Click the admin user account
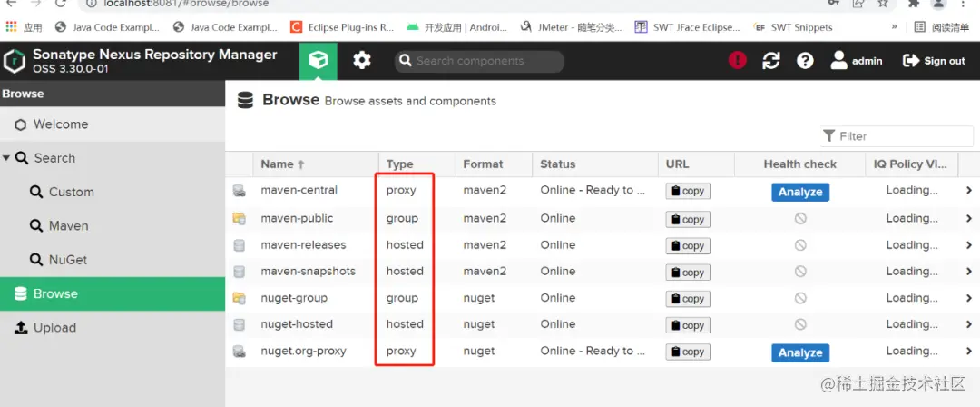This screenshot has width=980, height=407. pyautogui.click(x=857, y=61)
